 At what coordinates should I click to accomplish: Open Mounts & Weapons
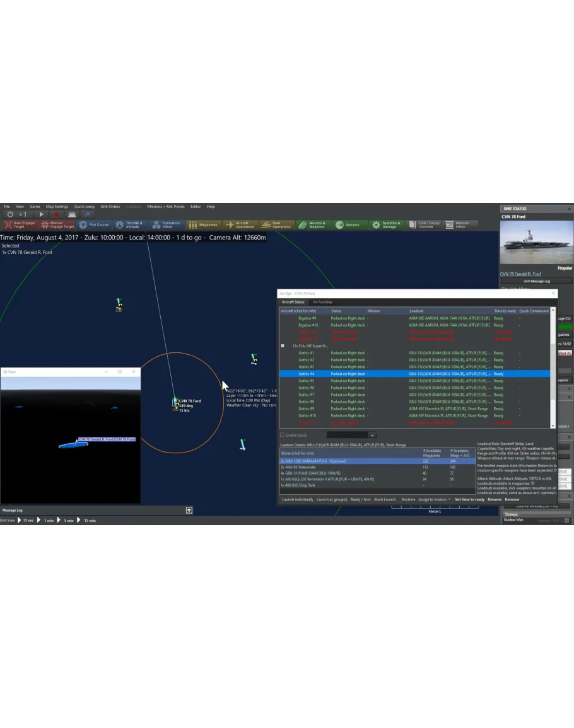pos(312,224)
